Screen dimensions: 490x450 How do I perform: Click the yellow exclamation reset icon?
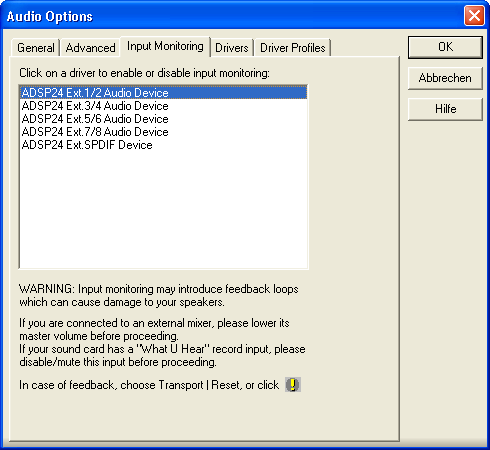293,385
